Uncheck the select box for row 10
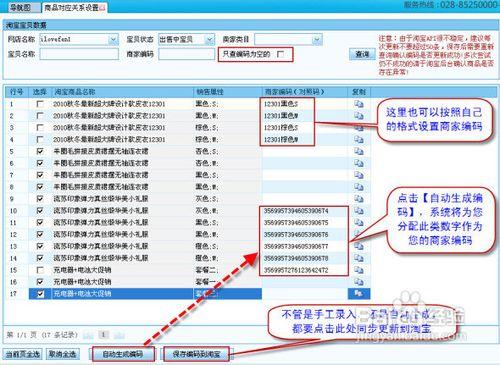The height and width of the screenshot is (365, 500). (x=40, y=211)
